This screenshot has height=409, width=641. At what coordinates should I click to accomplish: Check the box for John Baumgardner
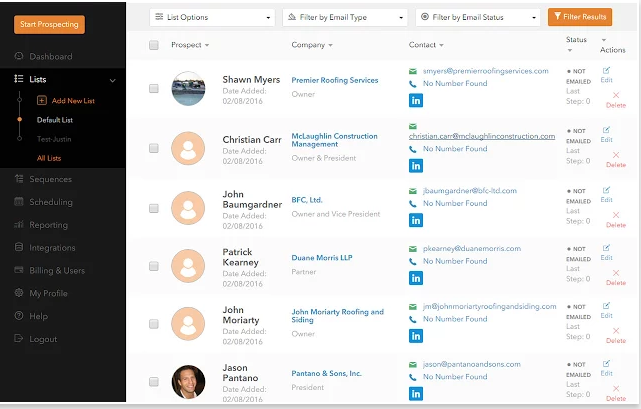click(x=154, y=209)
